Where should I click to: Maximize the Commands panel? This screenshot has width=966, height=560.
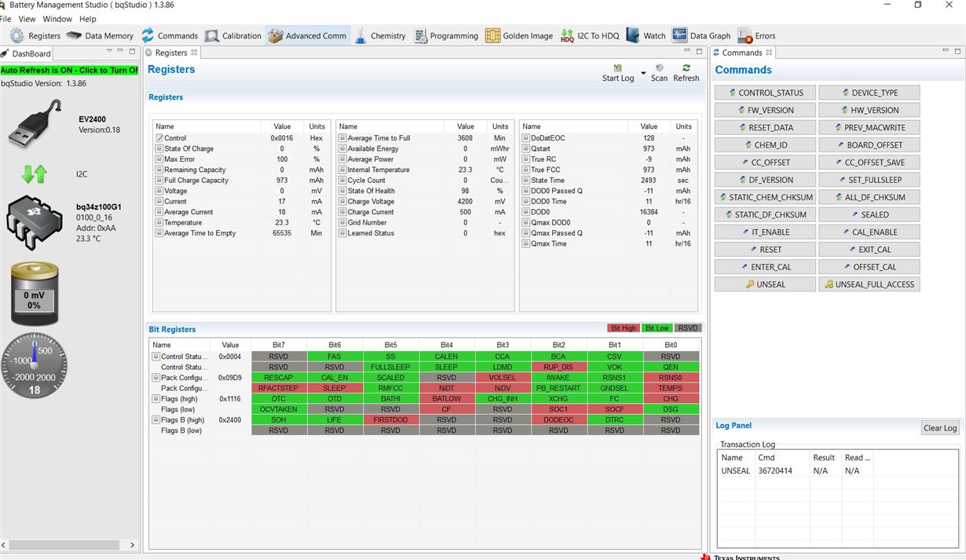coord(957,51)
